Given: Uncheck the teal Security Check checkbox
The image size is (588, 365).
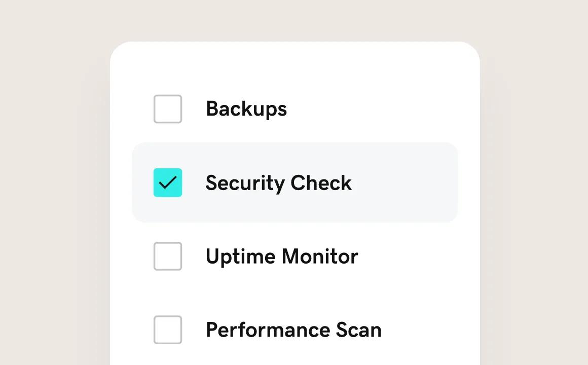Looking at the screenshot, I should pyautogui.click(x=168, y=182).
